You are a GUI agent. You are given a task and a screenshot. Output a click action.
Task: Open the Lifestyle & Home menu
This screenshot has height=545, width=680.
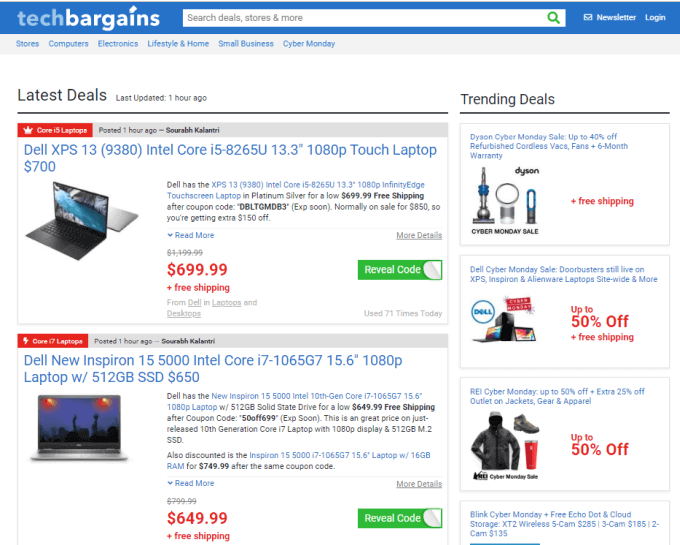(x=178, y=44)
